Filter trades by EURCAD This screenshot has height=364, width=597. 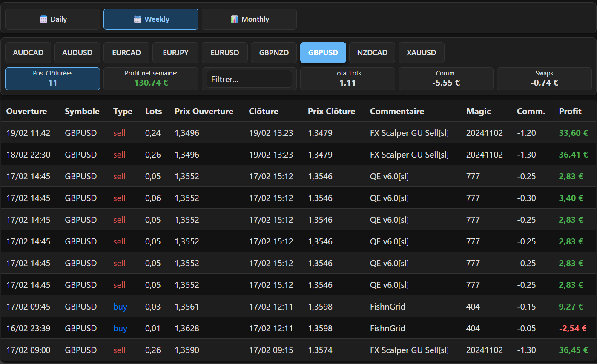pyautogui.click(x=126, y=53)
